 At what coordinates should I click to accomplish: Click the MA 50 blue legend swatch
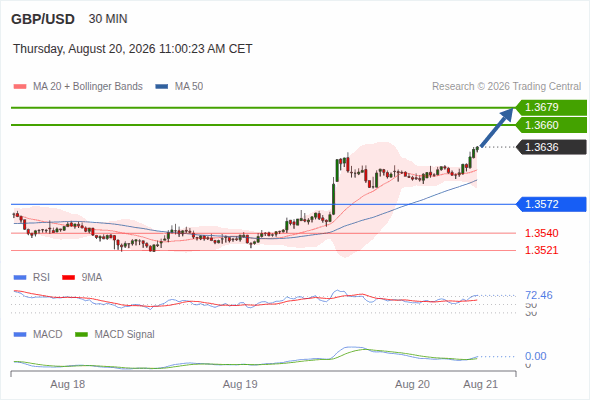click(161, 87)
